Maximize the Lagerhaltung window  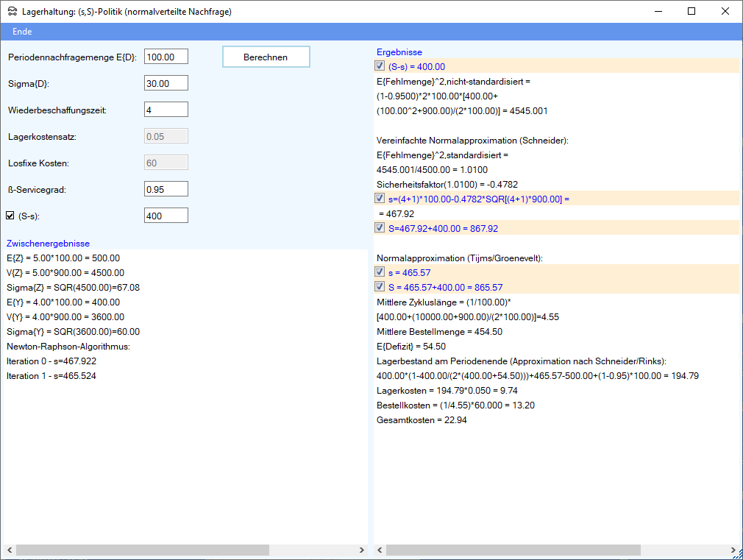692,11
